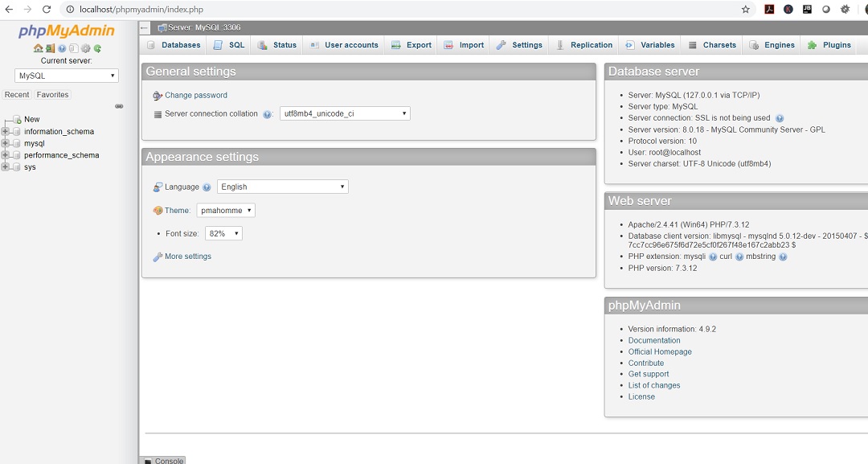Click help icon after SSL is not being used
The image size is (868, 464).
[780, 118]
